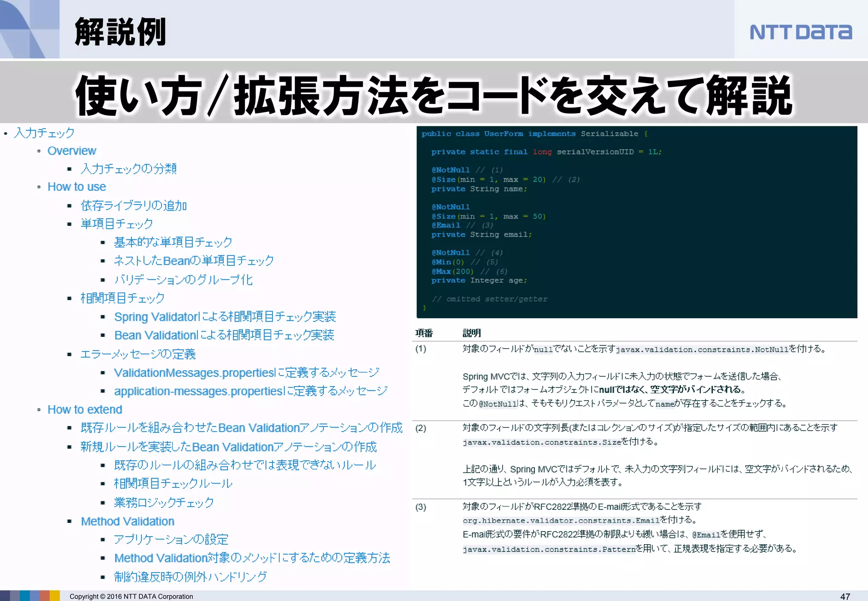Open Method Validation対象のメソッドにするための定義方法 link

252,558
